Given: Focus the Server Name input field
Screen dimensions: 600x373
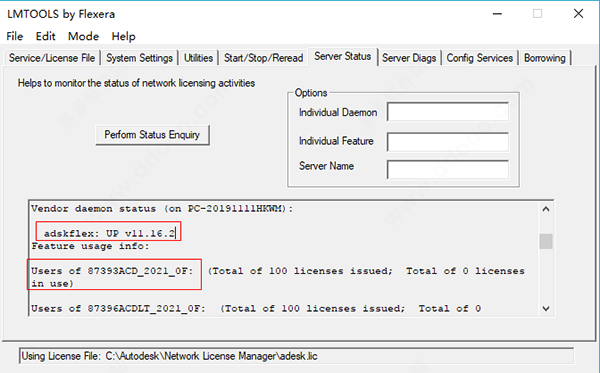Looking at the screenshot, I should pos(448,169).
